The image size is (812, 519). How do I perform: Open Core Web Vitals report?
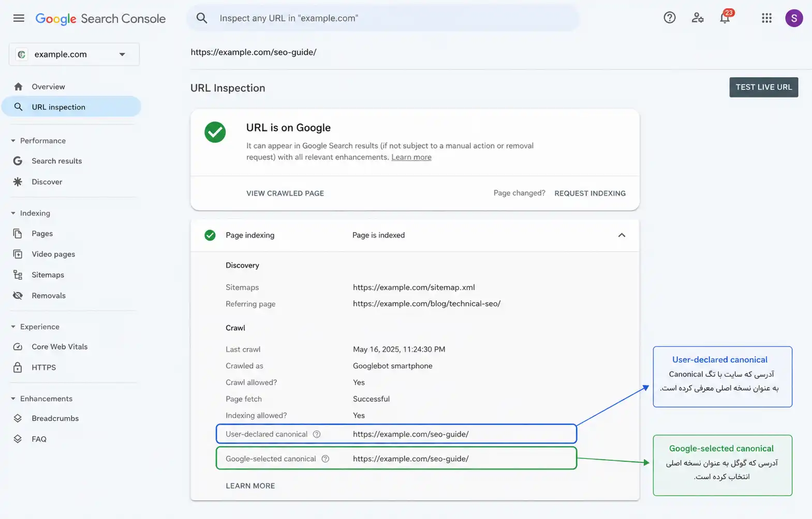click(60, 347)
